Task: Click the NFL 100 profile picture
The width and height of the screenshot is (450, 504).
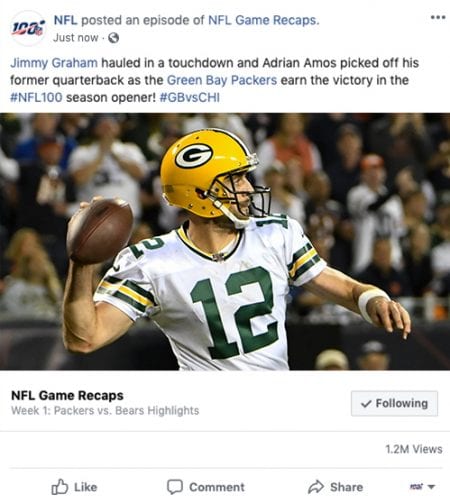Action: click(x=28, y=28)
